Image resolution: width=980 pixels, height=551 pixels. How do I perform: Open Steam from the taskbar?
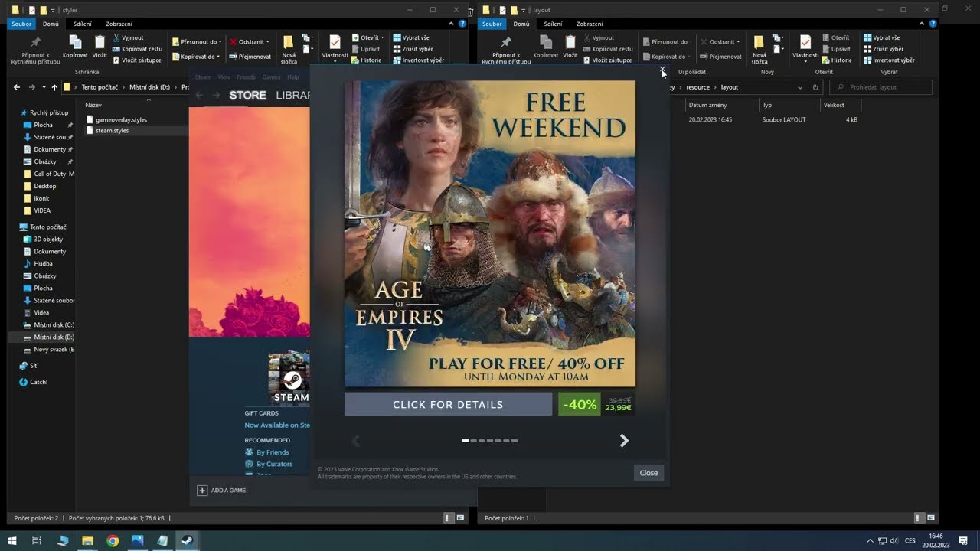click(187, 541)
